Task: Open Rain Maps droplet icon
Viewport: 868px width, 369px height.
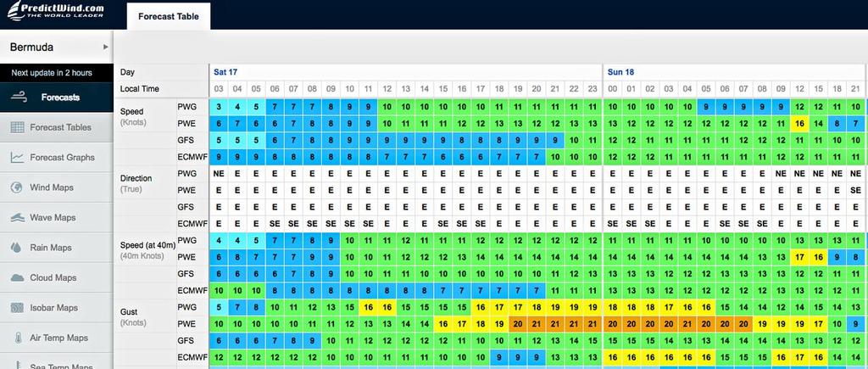Action: (x=17, y=248)
